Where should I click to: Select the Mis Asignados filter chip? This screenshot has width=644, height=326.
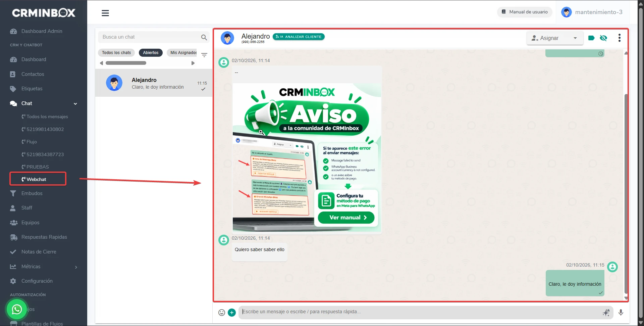pyautogui.click(x=182, y=53)
